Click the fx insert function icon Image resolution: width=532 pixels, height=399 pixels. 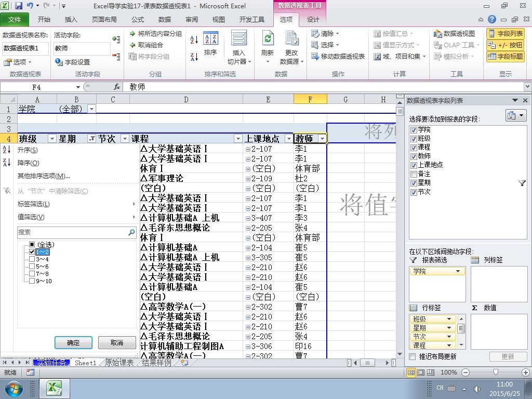click(117, 87)
